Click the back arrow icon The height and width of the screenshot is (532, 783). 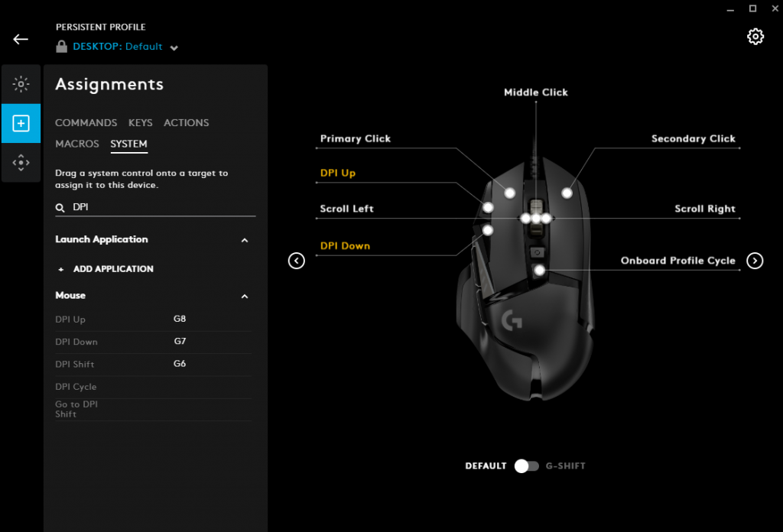point(21,39)
